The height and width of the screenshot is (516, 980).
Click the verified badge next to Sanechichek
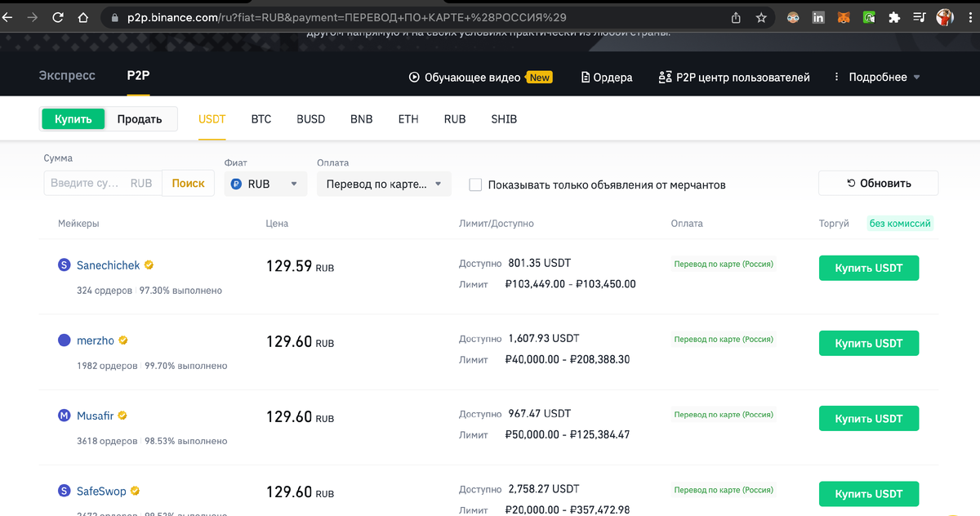point(149,265)
